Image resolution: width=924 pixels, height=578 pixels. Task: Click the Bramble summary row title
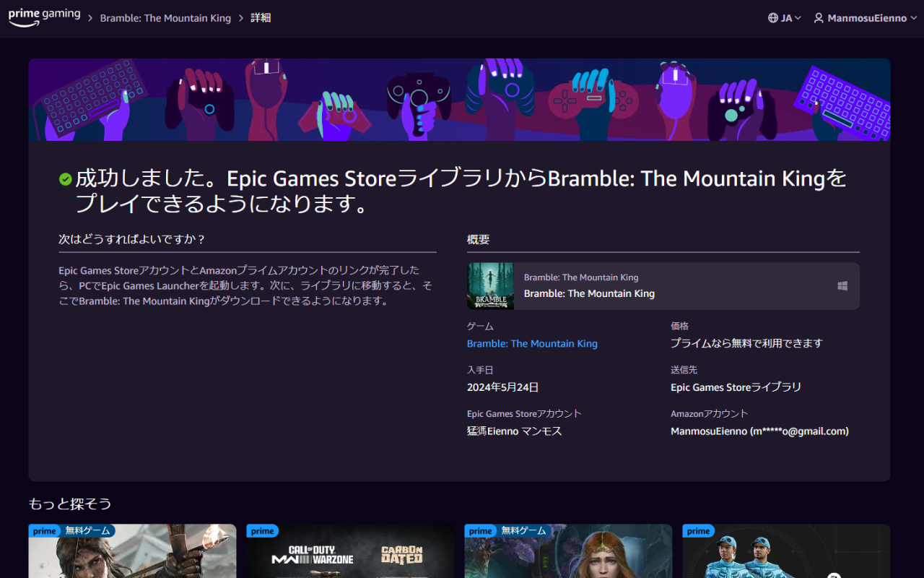(x=589, y=293)
